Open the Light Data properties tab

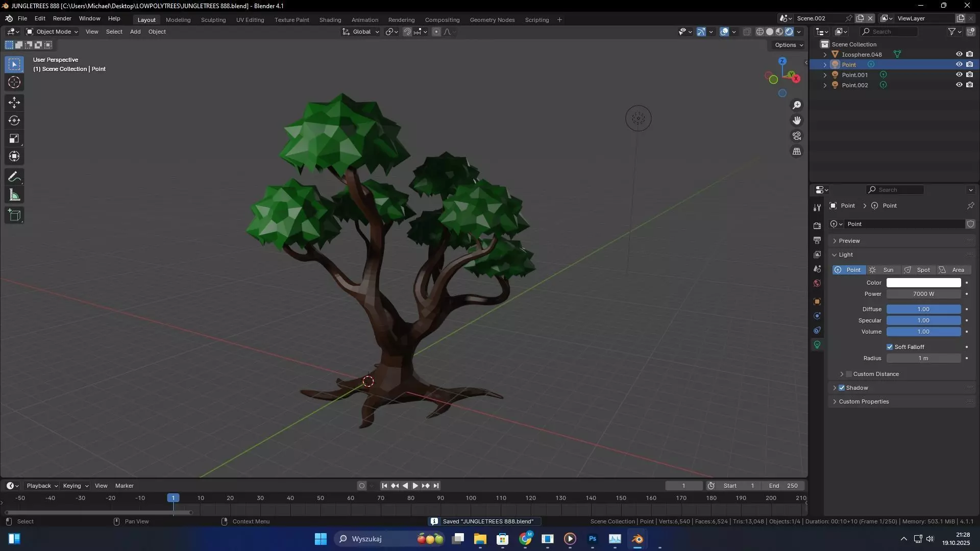[817, 345]
